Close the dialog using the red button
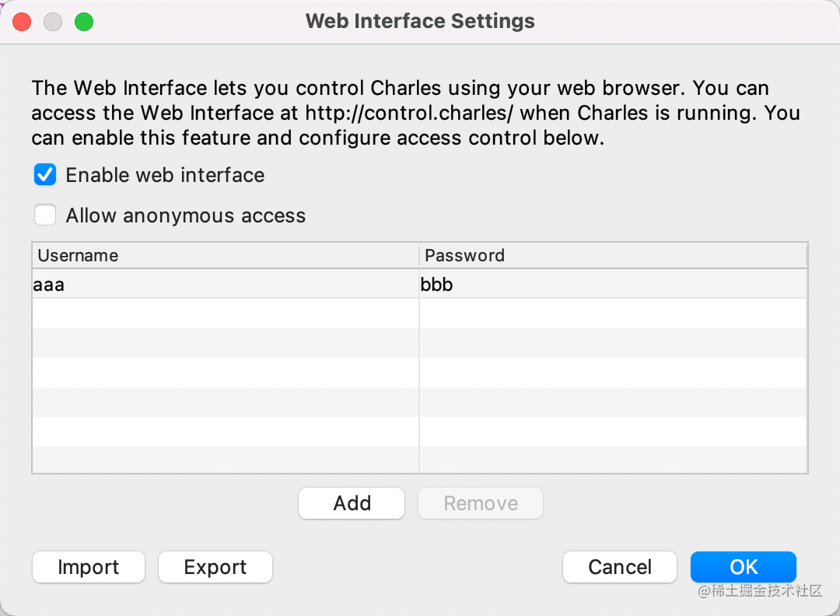Screen dimensions: 840x616 (22, 22)
